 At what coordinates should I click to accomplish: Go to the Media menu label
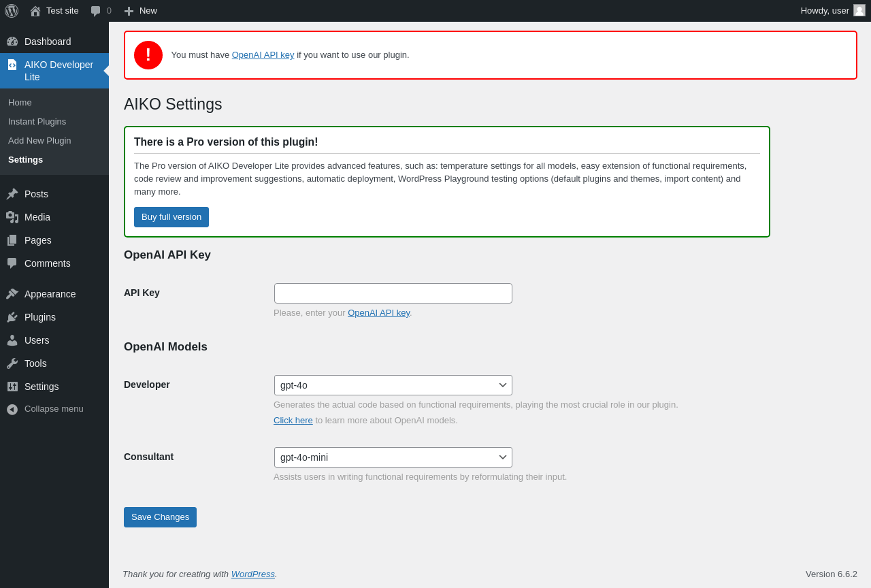pos(37,217)
